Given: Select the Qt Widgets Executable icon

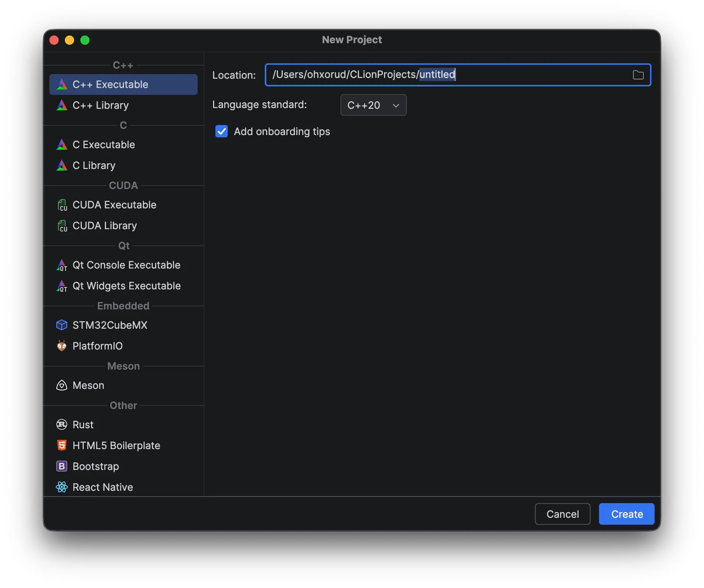Looking at the screenshot, I should (62, 286).
